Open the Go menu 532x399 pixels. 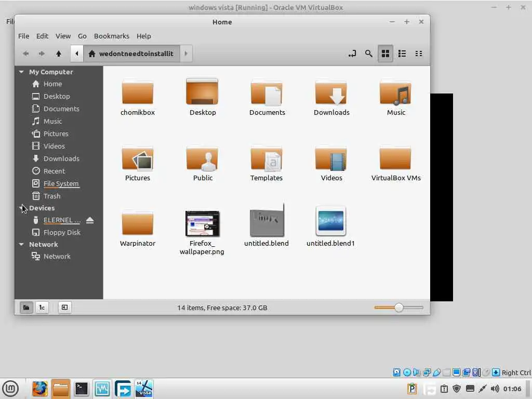click(82, 36)
